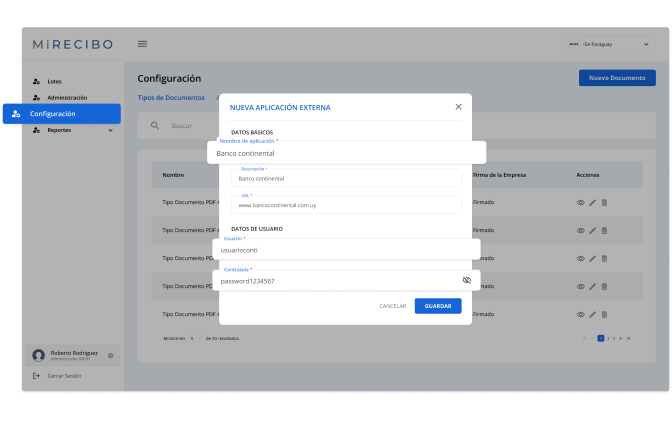Screen dimensions: 672x421
Task: Open user settings gear next to Roberto Rodriguez
Action: [111, 354]
